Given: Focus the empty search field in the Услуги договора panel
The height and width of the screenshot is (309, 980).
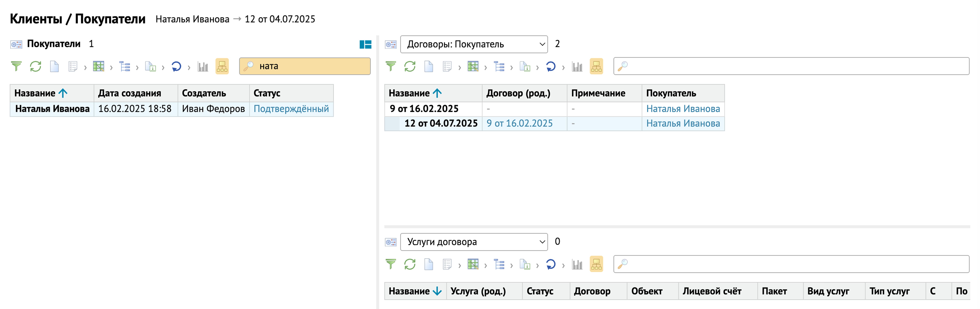Looking at the screenshot, I should [x=791, y=264].
